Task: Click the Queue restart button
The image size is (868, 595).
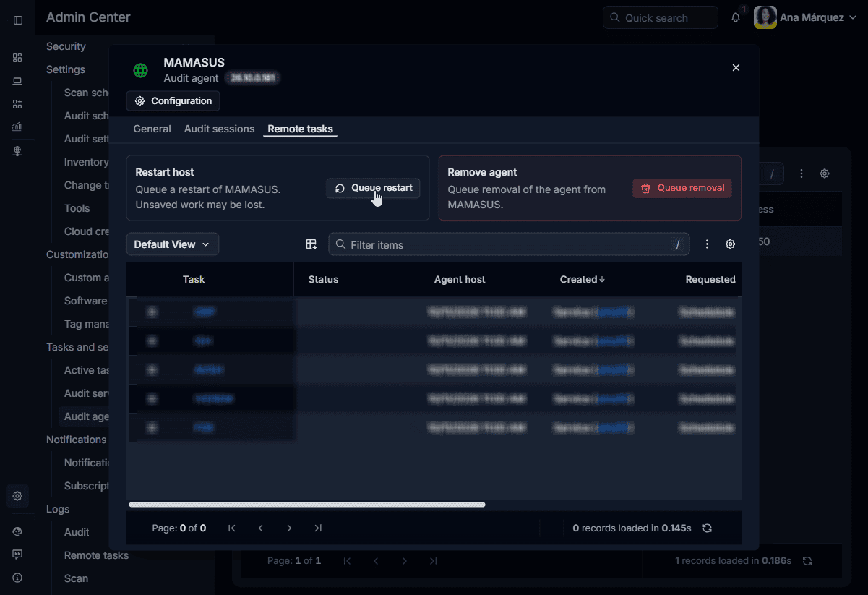Action: [x=374, y=188]
